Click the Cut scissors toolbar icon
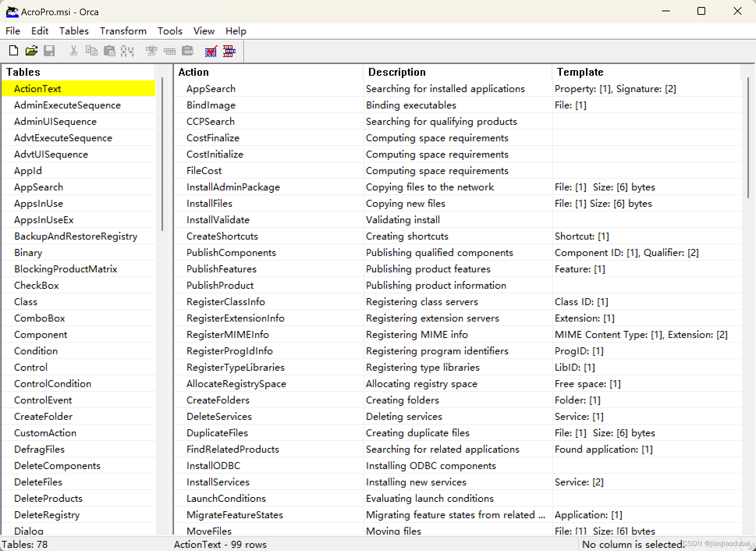The image size is (756, 551). pos(73,51)
